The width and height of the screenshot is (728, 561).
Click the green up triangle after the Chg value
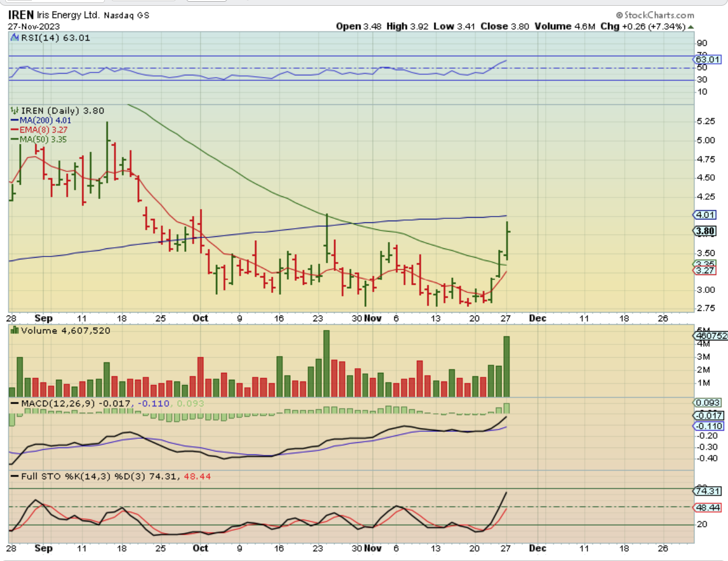click(x=690, y=27)
